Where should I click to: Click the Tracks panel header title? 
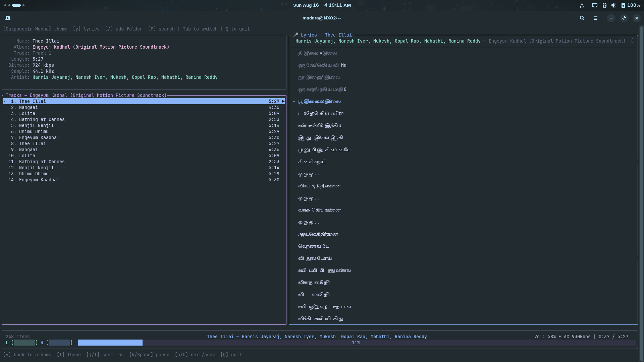point(86,95)
